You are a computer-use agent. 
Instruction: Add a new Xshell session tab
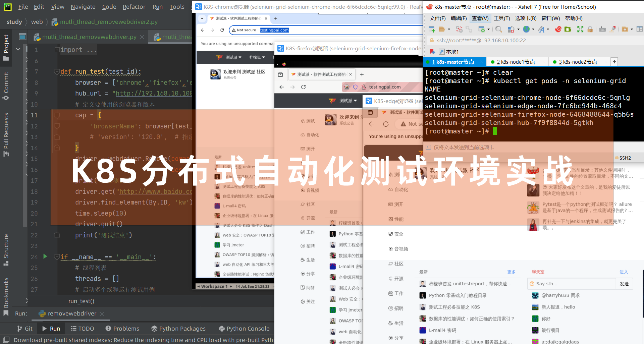(x=614, y=62)
